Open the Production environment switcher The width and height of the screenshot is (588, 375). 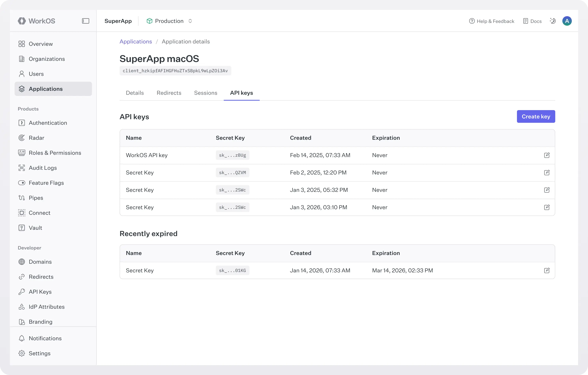coord(169,21)
